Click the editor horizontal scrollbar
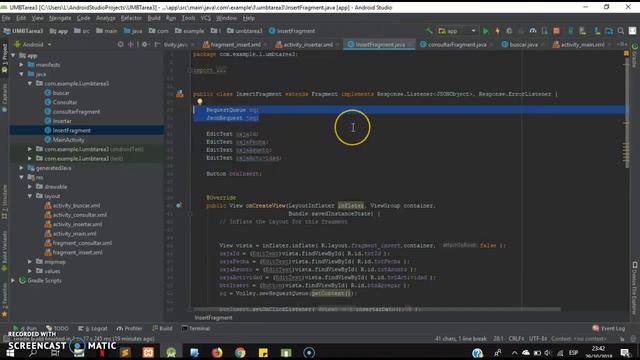The height and width of the screenshot is (360, 640). 376,309
